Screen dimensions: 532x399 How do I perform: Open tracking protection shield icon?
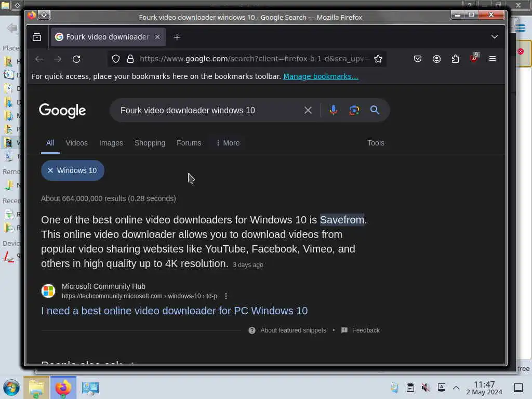[116, 59]
